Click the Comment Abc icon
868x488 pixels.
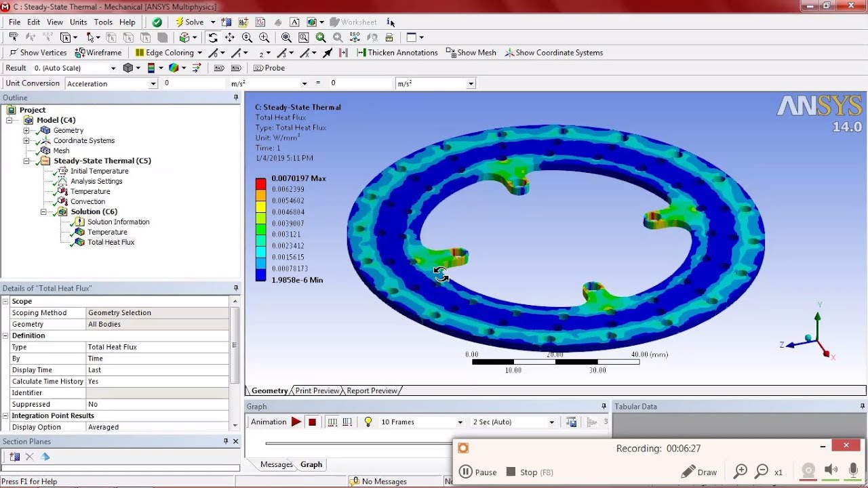point(243,22)
